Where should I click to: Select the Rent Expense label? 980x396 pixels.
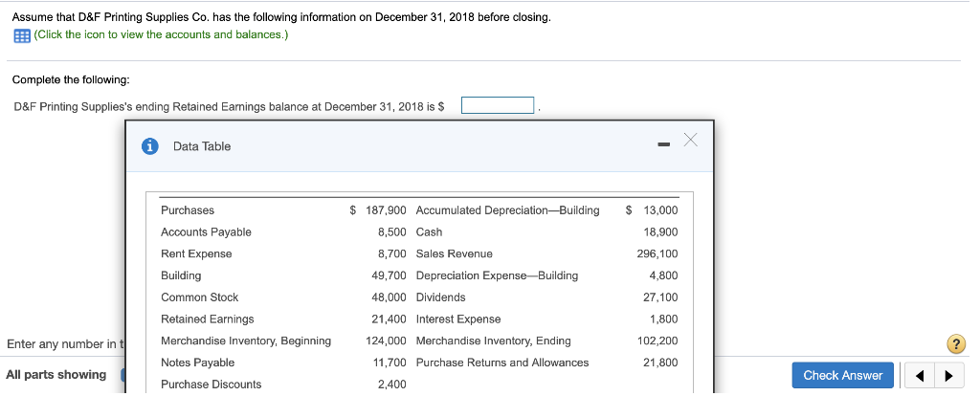tap(196, 254)
